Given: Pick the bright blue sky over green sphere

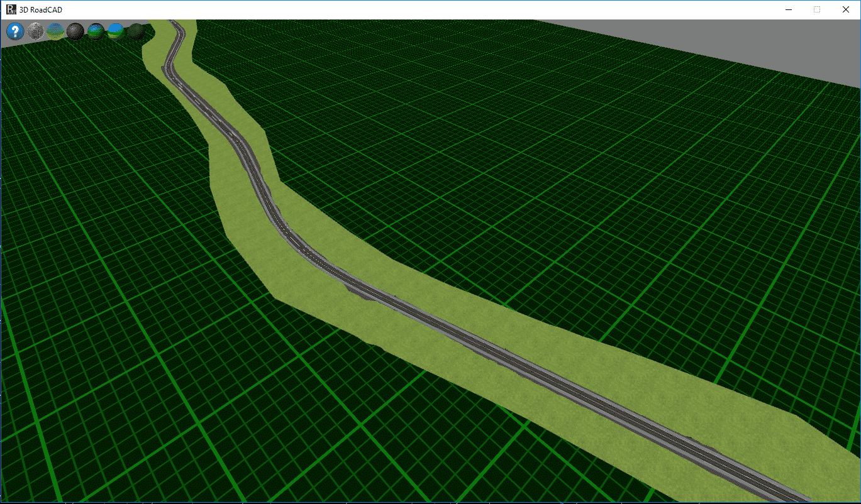Looking at the screenshot, I should pos(116,31).
